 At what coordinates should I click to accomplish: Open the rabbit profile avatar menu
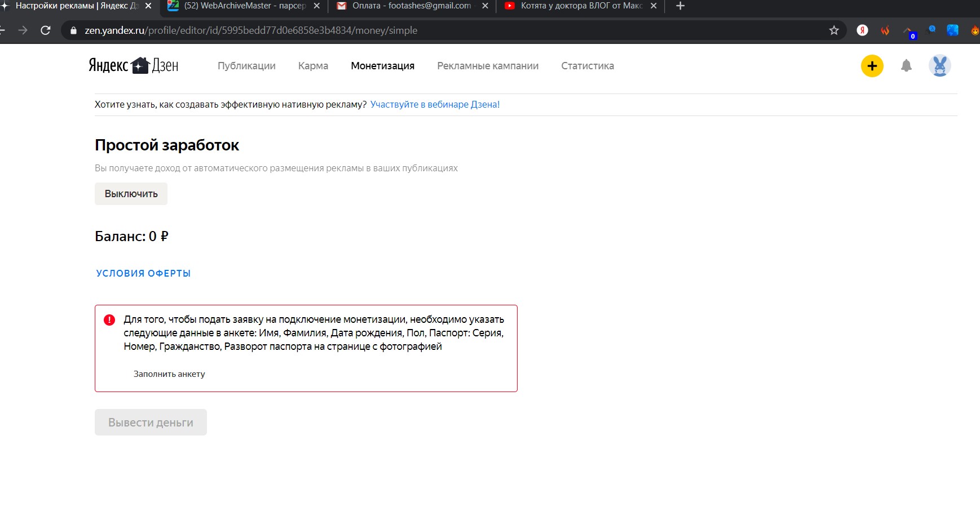click(x=939, y=66)
